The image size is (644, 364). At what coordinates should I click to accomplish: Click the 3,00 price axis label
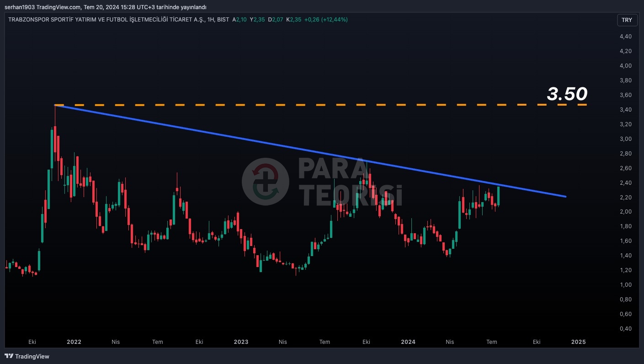pos(626,139)
